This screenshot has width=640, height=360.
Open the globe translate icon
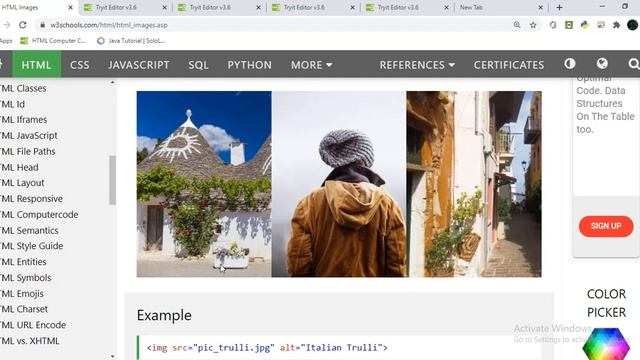602,64
